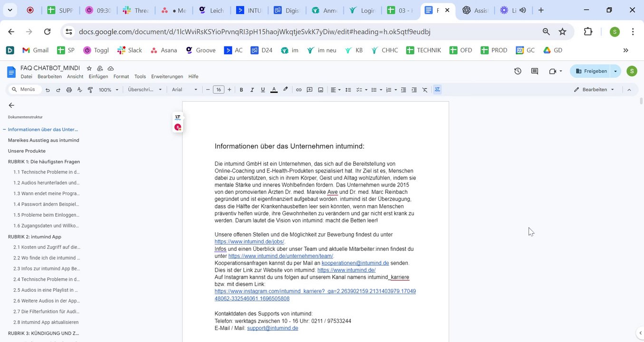This screenshot has height=342, width=644.
Task: Open the dropdown arrow beside Freigeben
Action: coord(615,71)
